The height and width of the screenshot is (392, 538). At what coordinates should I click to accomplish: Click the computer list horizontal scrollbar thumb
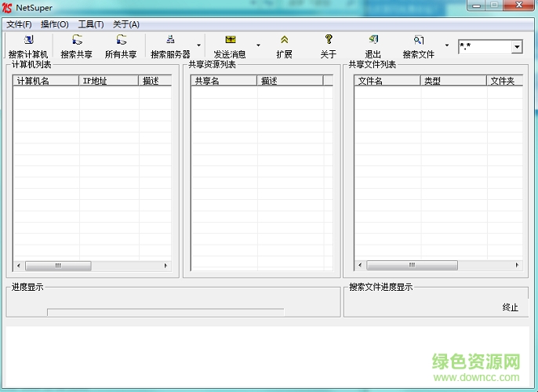(x=58, y=266)
